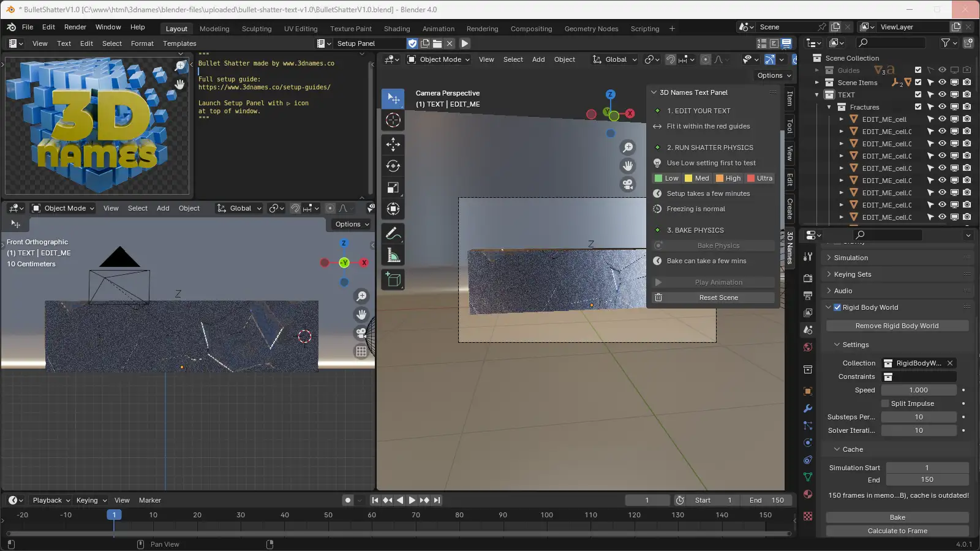Open the Object Mode dropdown in main viewport
Screen dimensions: 980x551
439,59
